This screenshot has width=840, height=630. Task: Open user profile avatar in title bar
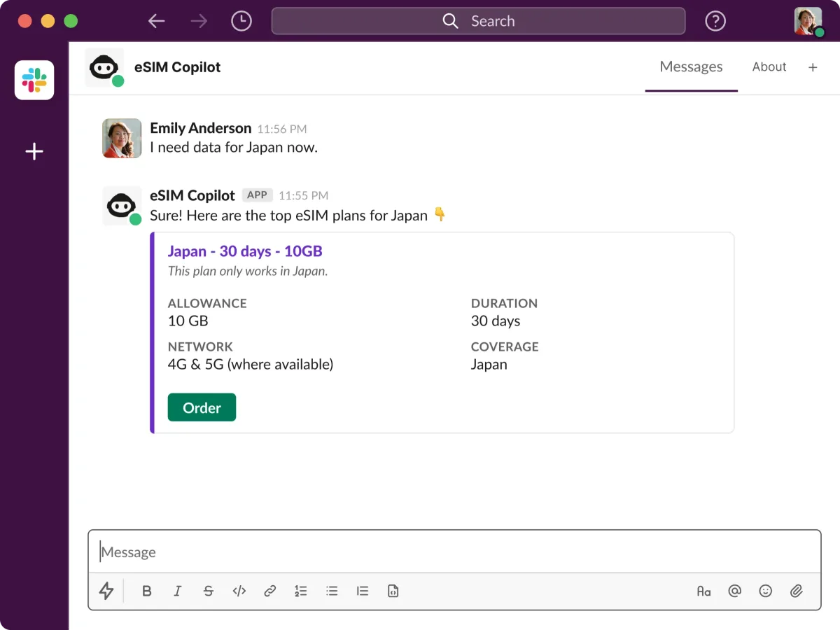point(808,21)
